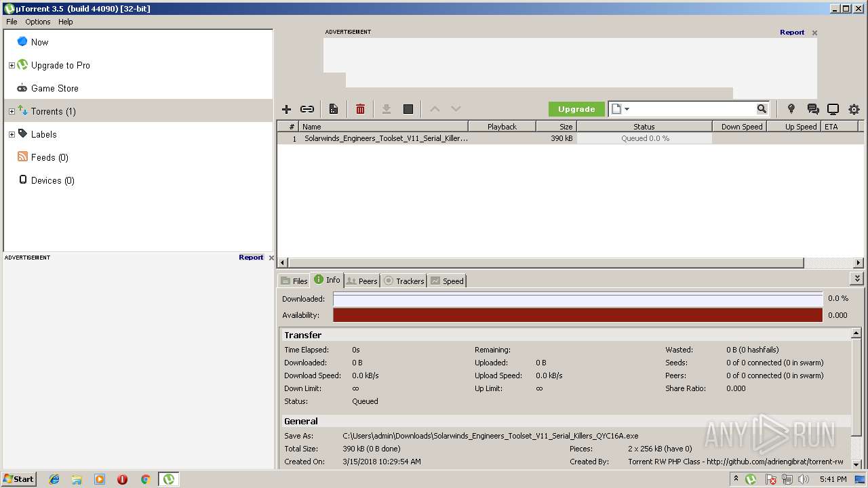Open Preferences gear icon
The height and width of the screenshot is (488, 868).
click(x=854, y=109)
